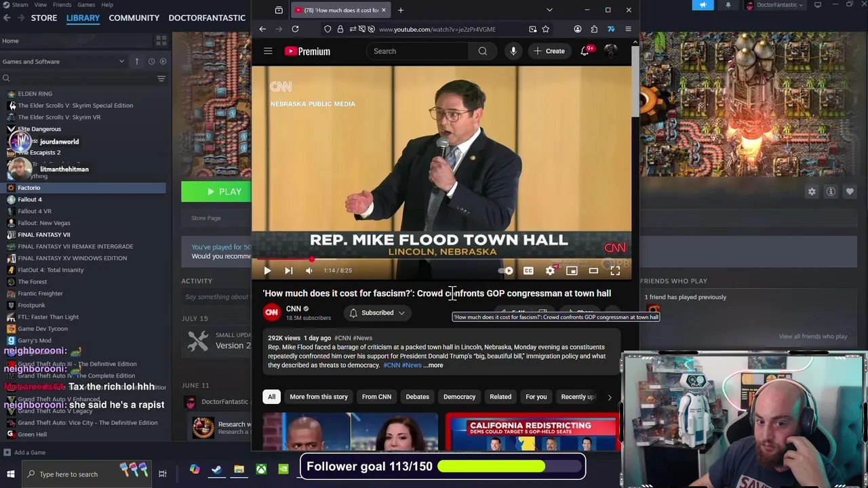
Task: Bookmark page with star icon
Action: (x=545, y=29)
